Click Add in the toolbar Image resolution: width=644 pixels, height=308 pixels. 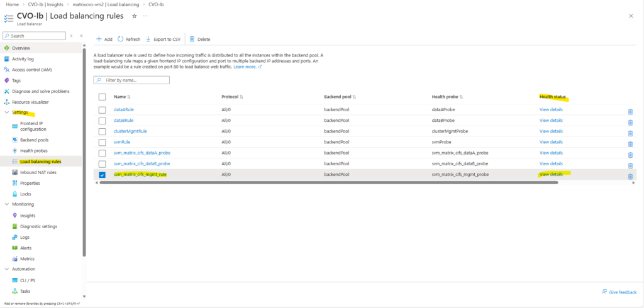104,40
